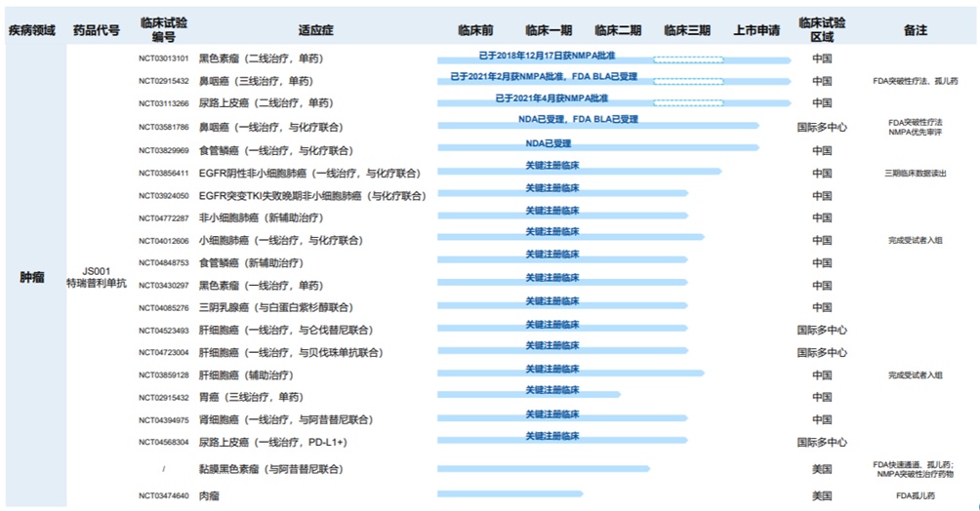Screen dimensions: 980x511
Task: Click trial number NCT03430297
Action: coord(164,286)
